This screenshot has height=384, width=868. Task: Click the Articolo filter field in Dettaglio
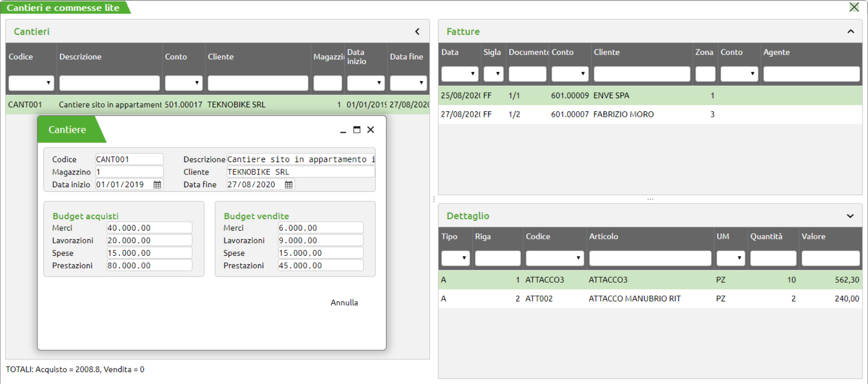[x=650, y=258]
